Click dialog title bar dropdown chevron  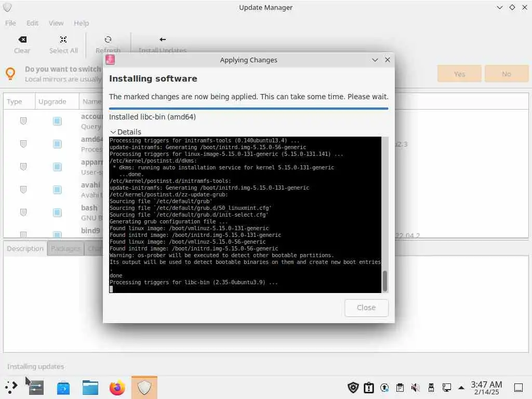click(x=375, y=60)
